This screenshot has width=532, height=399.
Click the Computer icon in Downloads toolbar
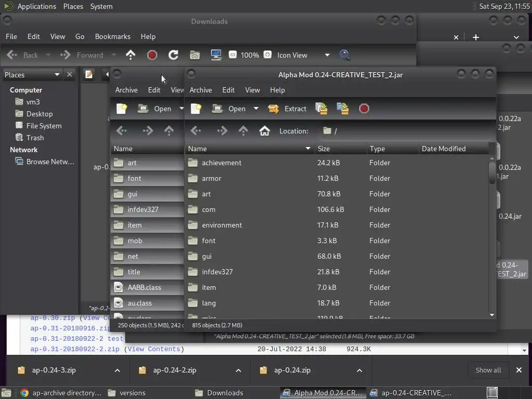(216, 55)
